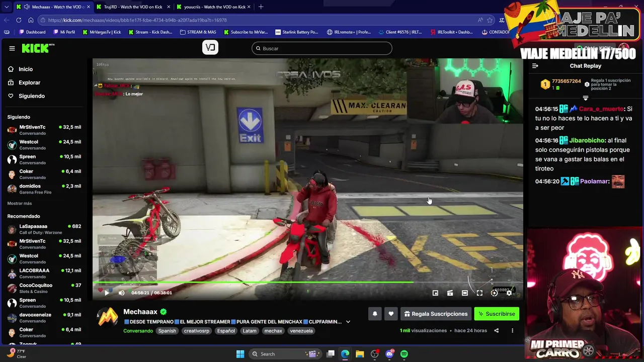The height and width of the screenshot is (362, 644).
Task: Open user 7735657264 in the leaderboard
Action: click(x=566, y=81)
